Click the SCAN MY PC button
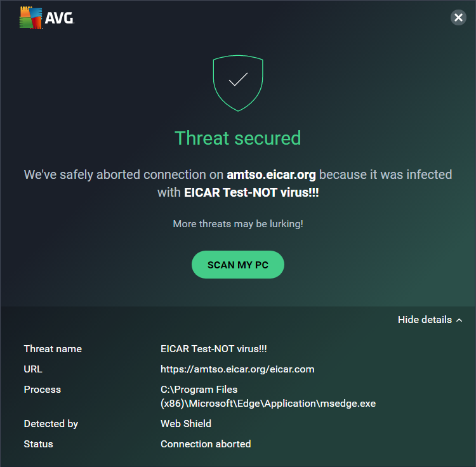476x467 pixels. [238, 265]
